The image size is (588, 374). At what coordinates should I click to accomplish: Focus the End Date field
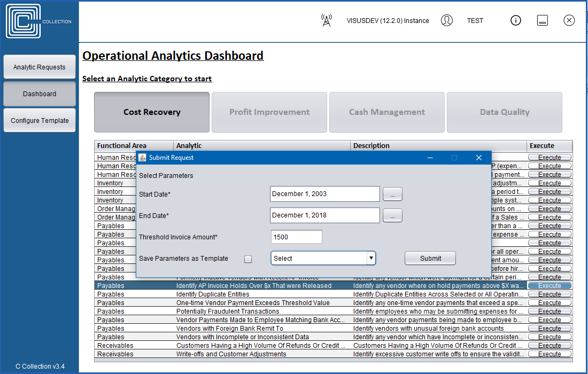[325, 215]
